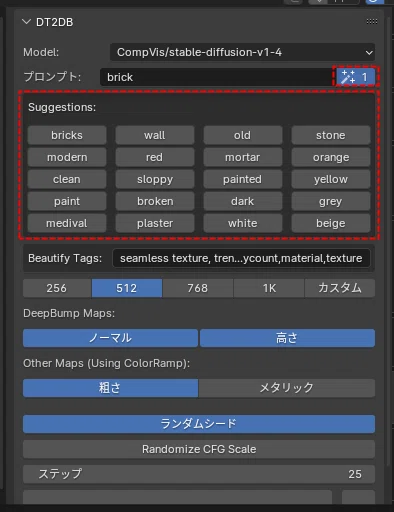394x512 pixels.
Task: Click the DT2DB panel drag-grip icon
Action: tap(372, 22)
